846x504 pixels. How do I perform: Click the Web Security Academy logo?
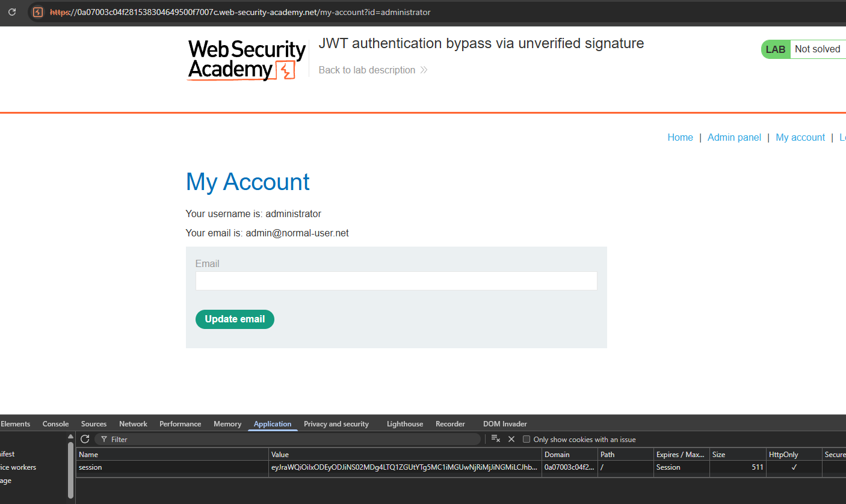pyautogui.click(x=247, y=60)
